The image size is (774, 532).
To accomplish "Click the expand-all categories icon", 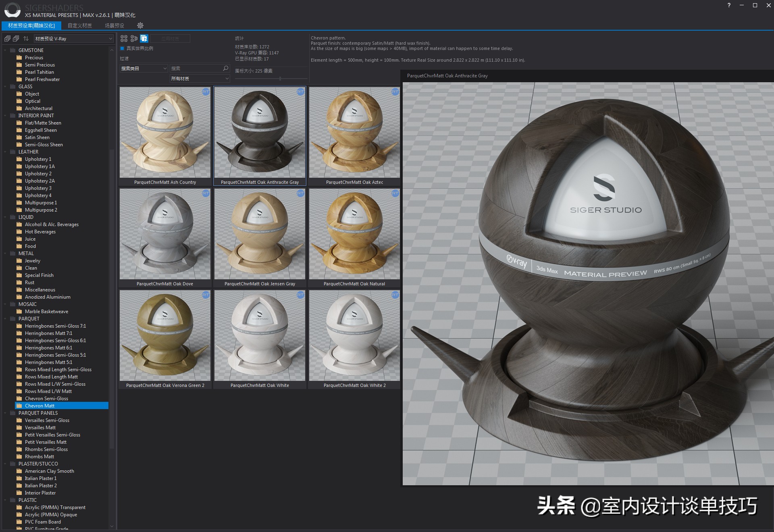I will (x=7, y=38).
